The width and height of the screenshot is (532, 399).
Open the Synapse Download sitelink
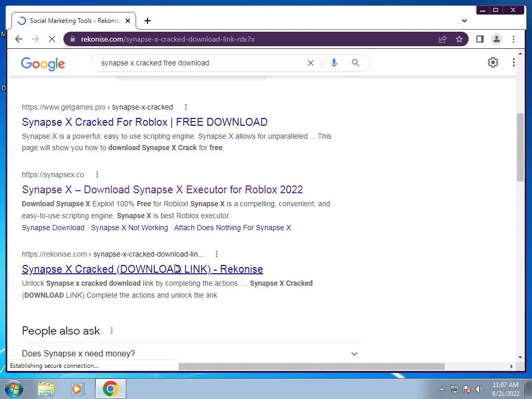pos(54,228)
